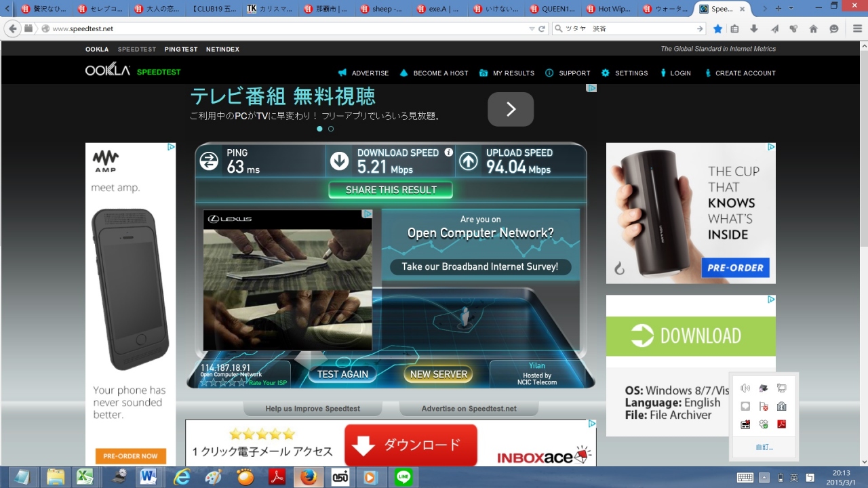This screenshot has width=868, height=488.
Task: Expand hidden system tray icons arrow
Action: (x=764, y=477)
